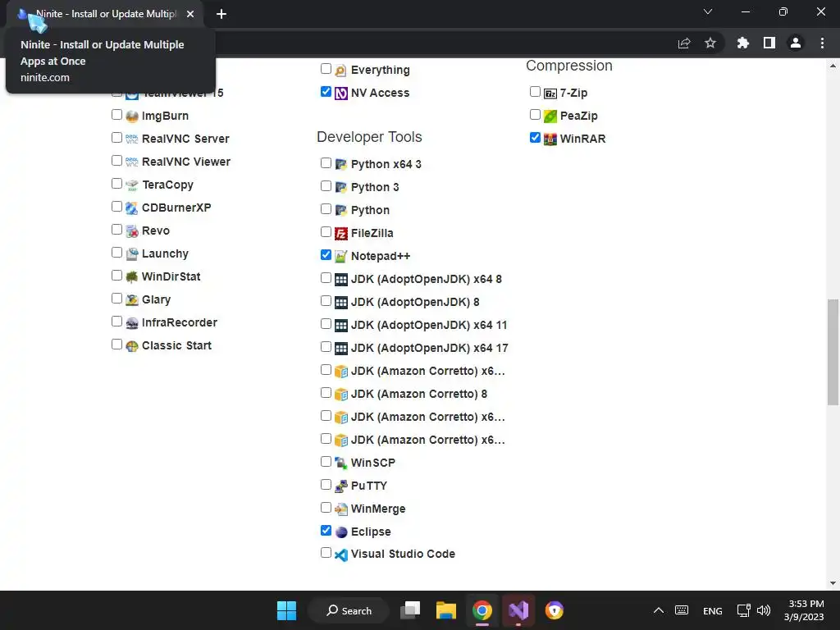Click the Visual Studio Code icon
This screenshot has height=630, width=840.
coord(340,555)
